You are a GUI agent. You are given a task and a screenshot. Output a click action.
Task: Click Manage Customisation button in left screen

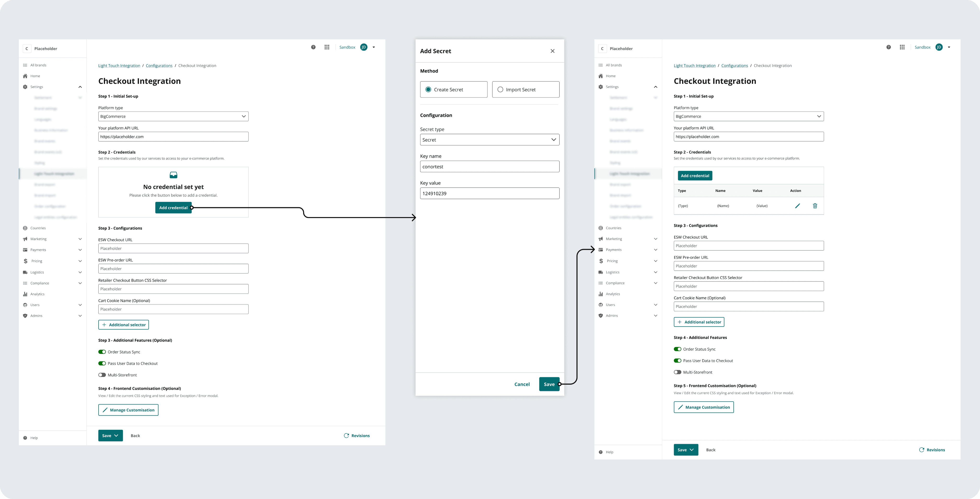click(128, 410)
